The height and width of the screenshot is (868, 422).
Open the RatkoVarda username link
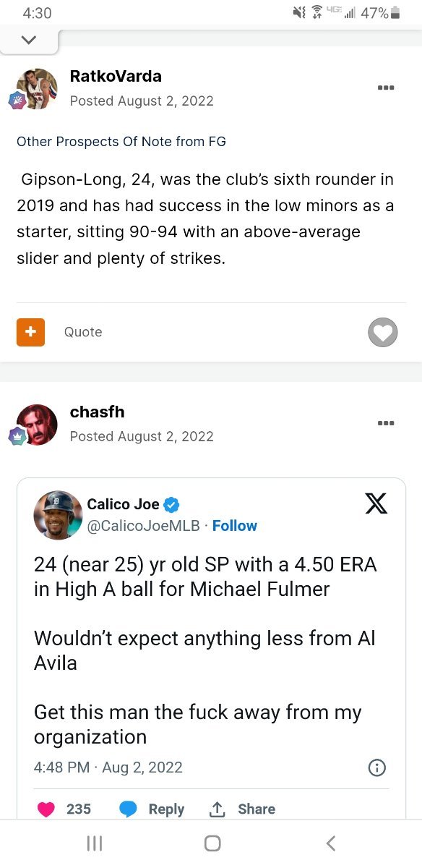click(116, 76)
